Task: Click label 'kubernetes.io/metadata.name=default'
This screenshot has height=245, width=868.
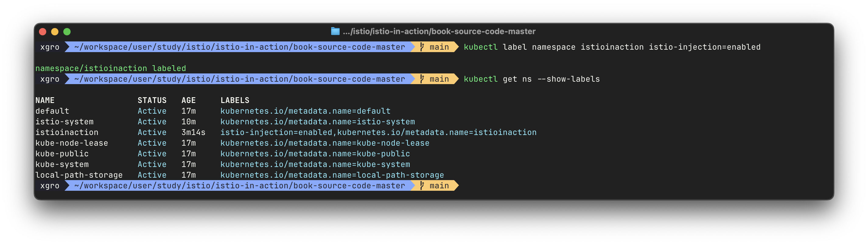Action: tap(305, 111)
